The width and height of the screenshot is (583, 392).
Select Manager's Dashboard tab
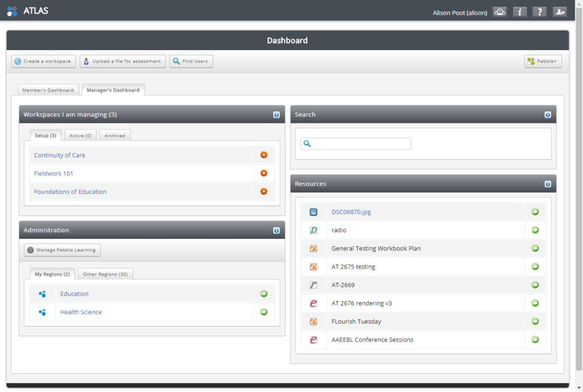(113, 90)
